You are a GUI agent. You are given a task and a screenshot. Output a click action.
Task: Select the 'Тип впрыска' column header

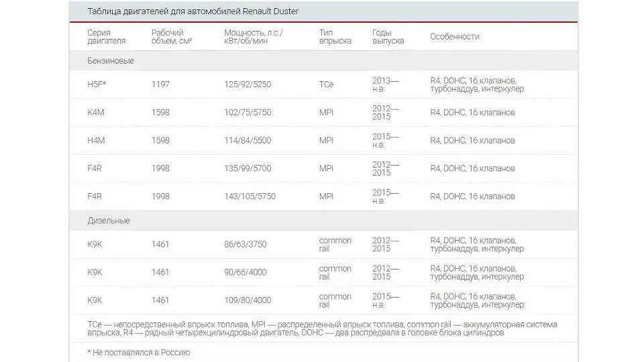(x=335, y=36)
